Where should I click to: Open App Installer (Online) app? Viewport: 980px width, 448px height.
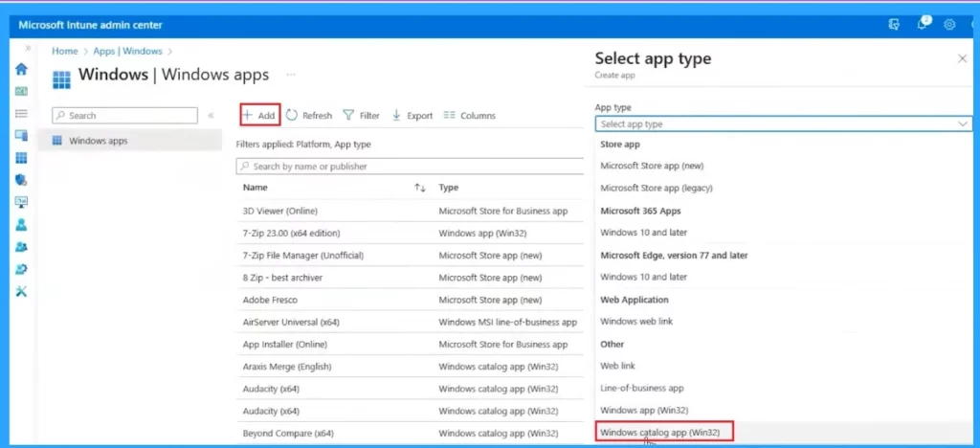point(285,345)
